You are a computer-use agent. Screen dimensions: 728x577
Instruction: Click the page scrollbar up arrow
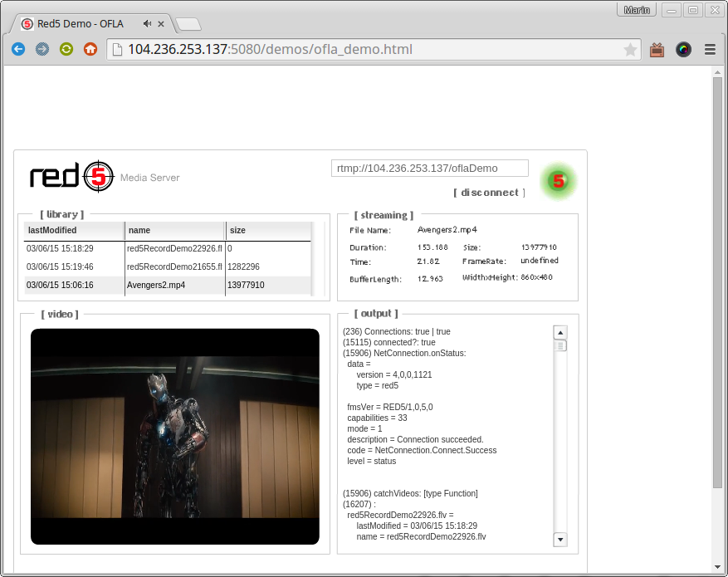(x=717, y=72)
